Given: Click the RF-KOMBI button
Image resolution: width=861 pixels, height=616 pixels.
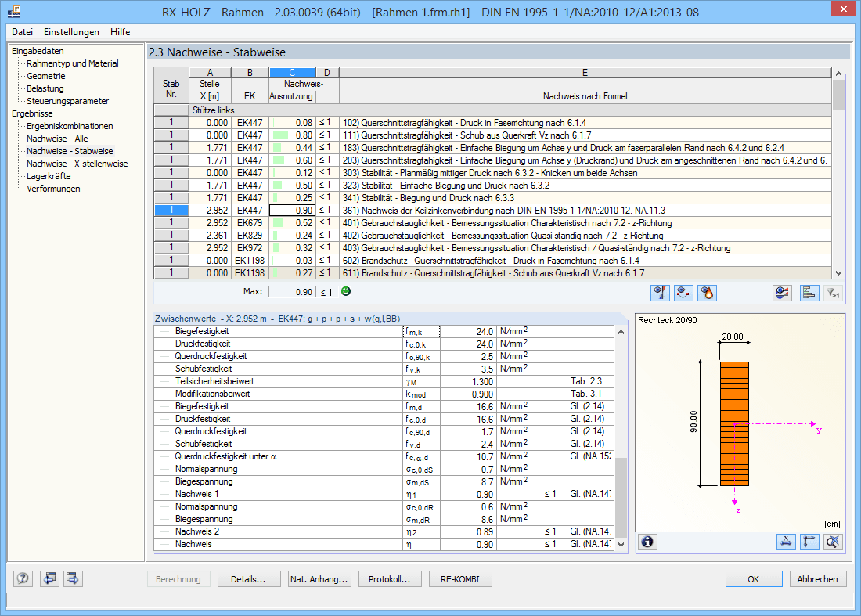Looking at the screenshot, I should click(460, 579).
